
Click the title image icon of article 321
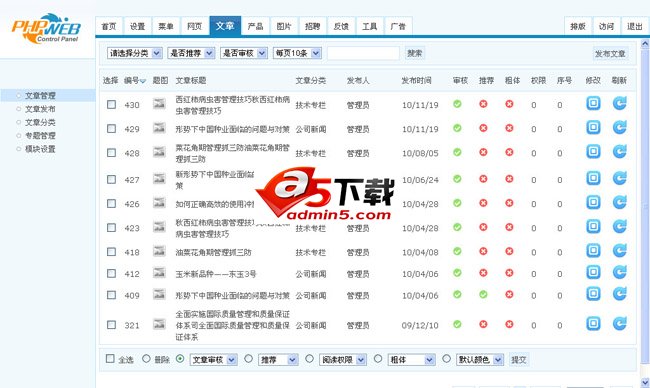point(159,324)
